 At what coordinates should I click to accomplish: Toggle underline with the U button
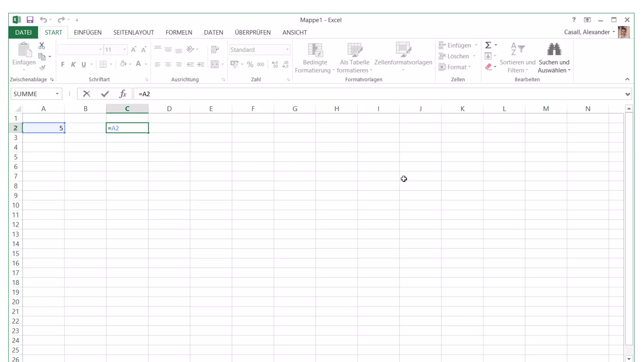tap(84, 64)
